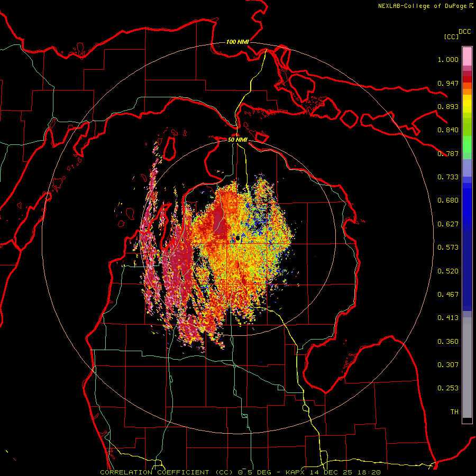Click the NEXLAB-College of DuPage watermark text
The image size is (476, 476).
[x=425, y=6]
